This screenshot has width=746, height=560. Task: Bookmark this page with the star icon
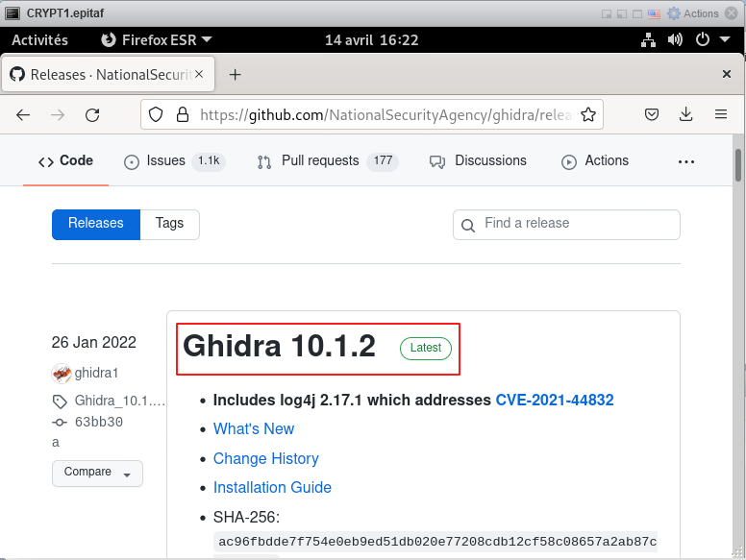pyautogui.click(x=588, y=114)
